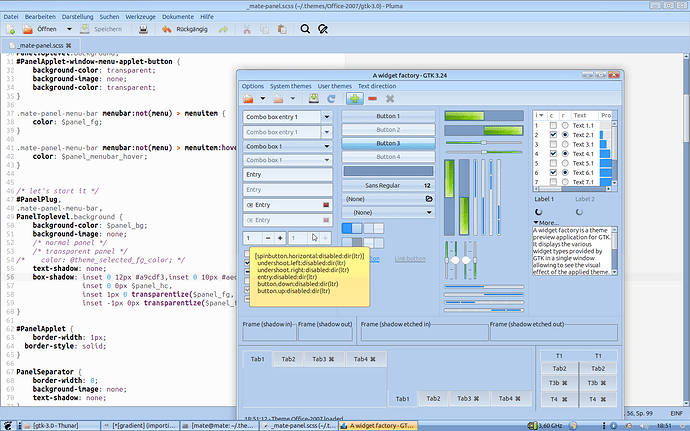
Task: Click the second horizontal slider handle
Action: pyautogui.click(x=484, y=152)
